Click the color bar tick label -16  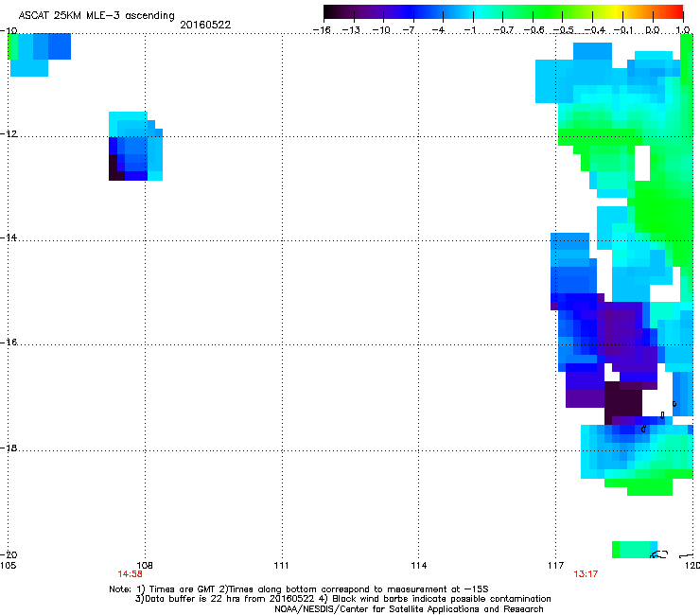click(322, 30)
